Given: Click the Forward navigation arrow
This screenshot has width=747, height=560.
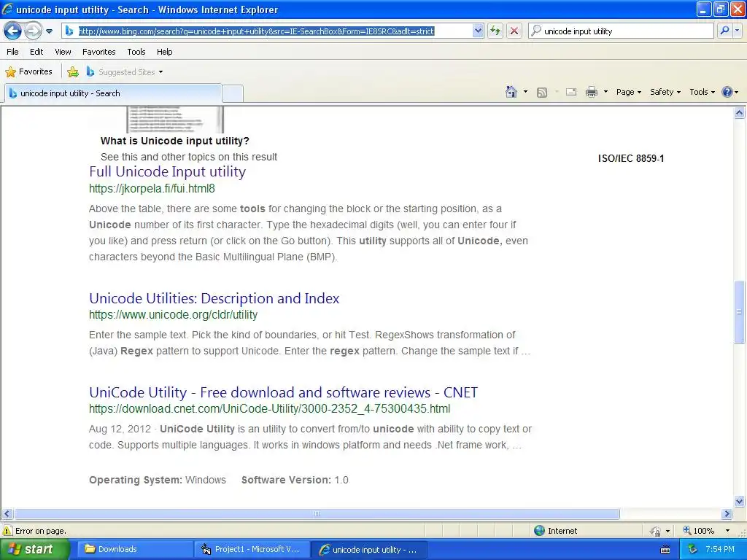Looking at the screenshot, I should [33, 31].
